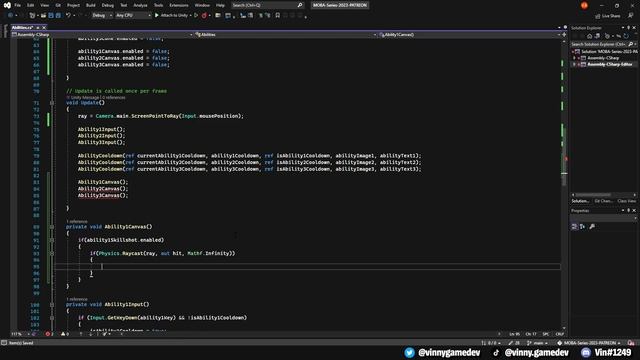Collapse the Ability1Canvas() method outline
This screenshot has width=640, height=360.
tap(52, 227)
